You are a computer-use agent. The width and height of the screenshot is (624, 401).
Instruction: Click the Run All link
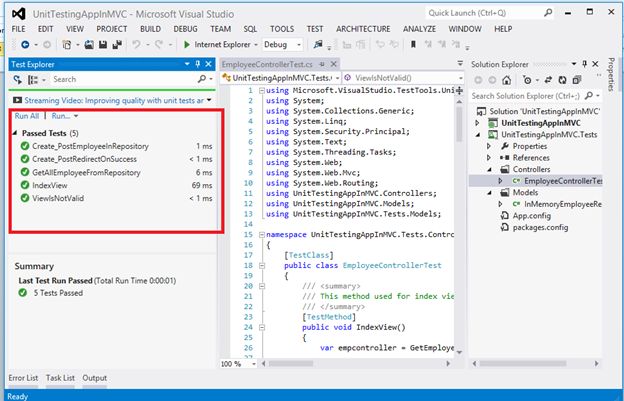[26, 116]
